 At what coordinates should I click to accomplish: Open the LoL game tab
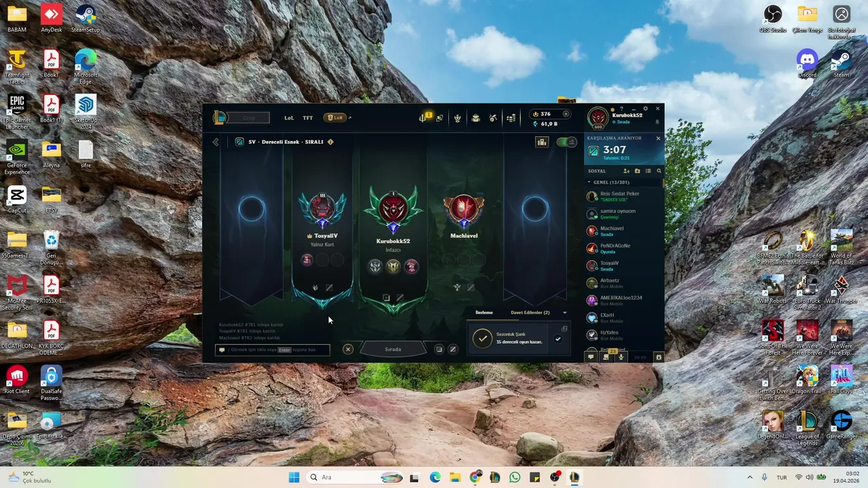click(x=289, y=118)
